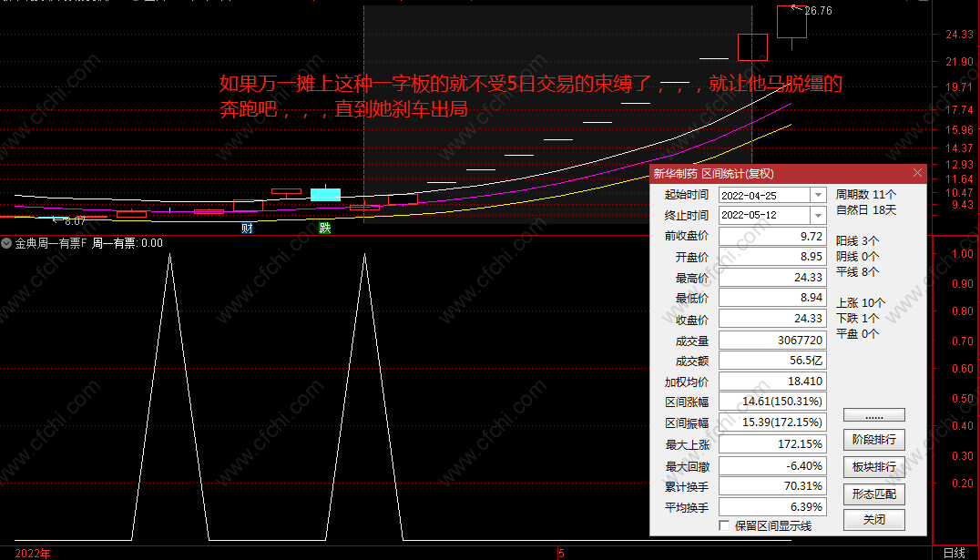The height and width of the screenshot is (560, 980).
Task: Click the 起始时间 date field 2022-04-25
Action: point(765,196)
